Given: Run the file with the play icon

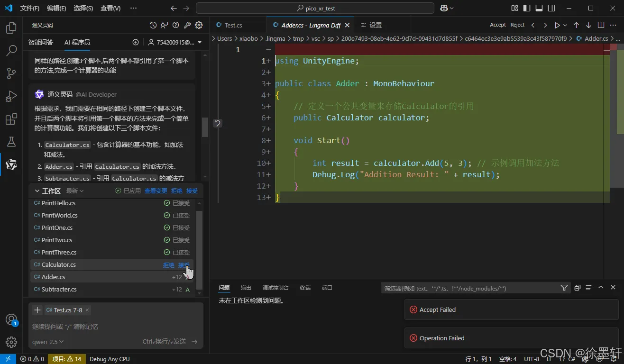Looking at the screenshot, I should pyautogui.click(x=557, y=25).
